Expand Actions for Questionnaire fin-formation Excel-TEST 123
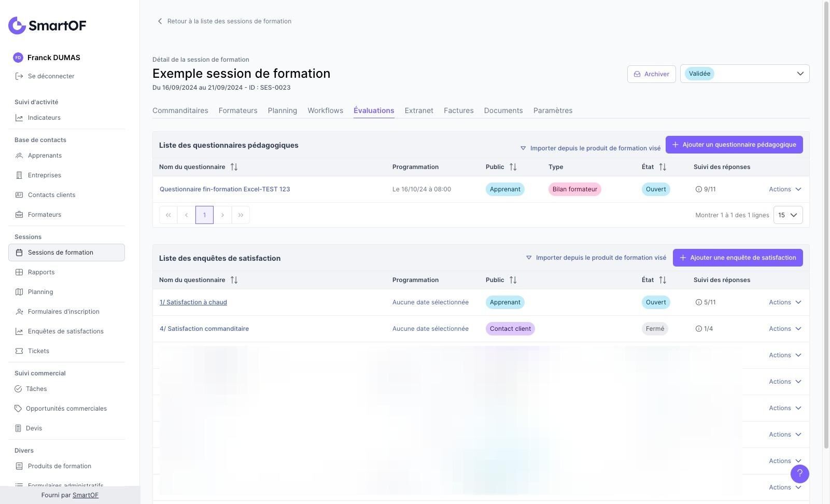 point(785,189)
